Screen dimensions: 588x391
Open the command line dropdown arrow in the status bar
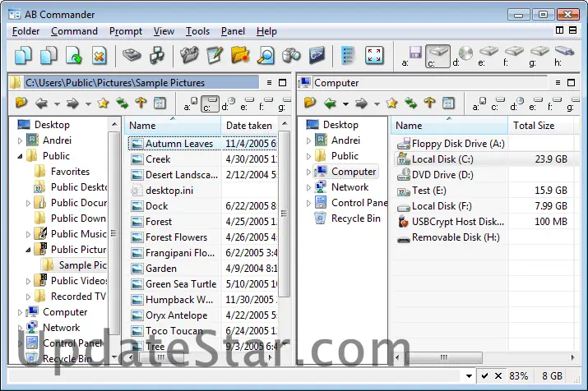(469, 375)
